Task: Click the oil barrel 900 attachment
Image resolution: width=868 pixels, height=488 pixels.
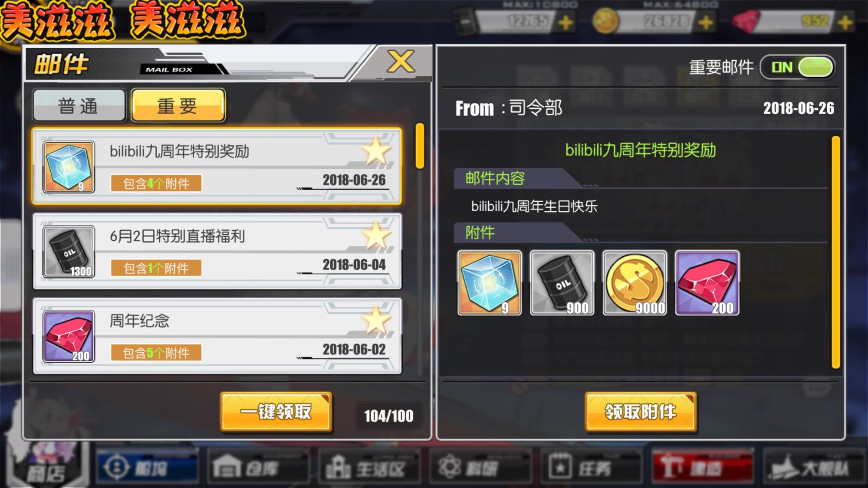Action: point(562,283)
